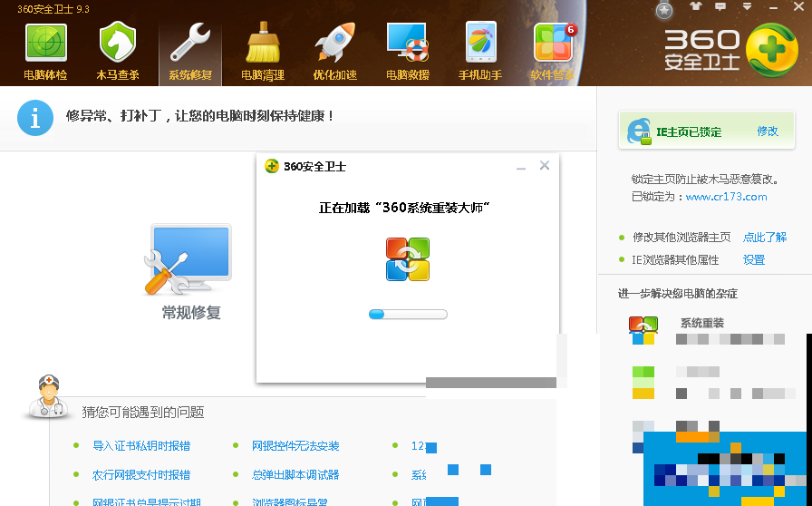Start 常规修复 monitor and tools icon
812x506 pixels.
click(188, 259)
